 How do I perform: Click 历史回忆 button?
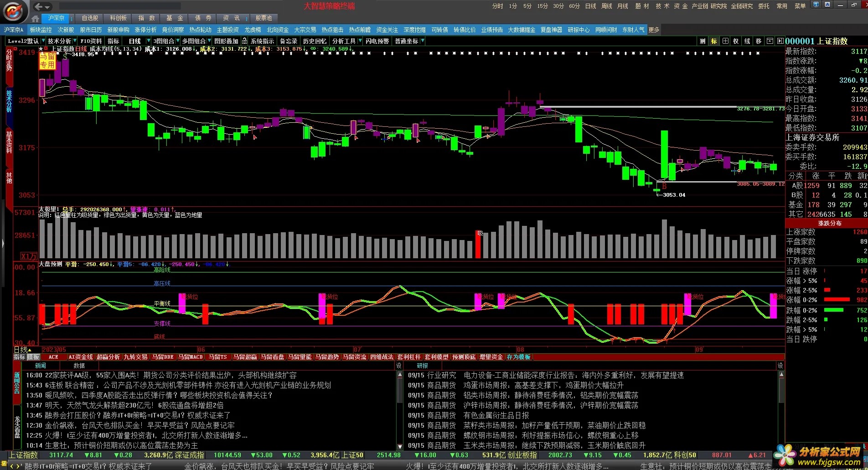[315, 41]
